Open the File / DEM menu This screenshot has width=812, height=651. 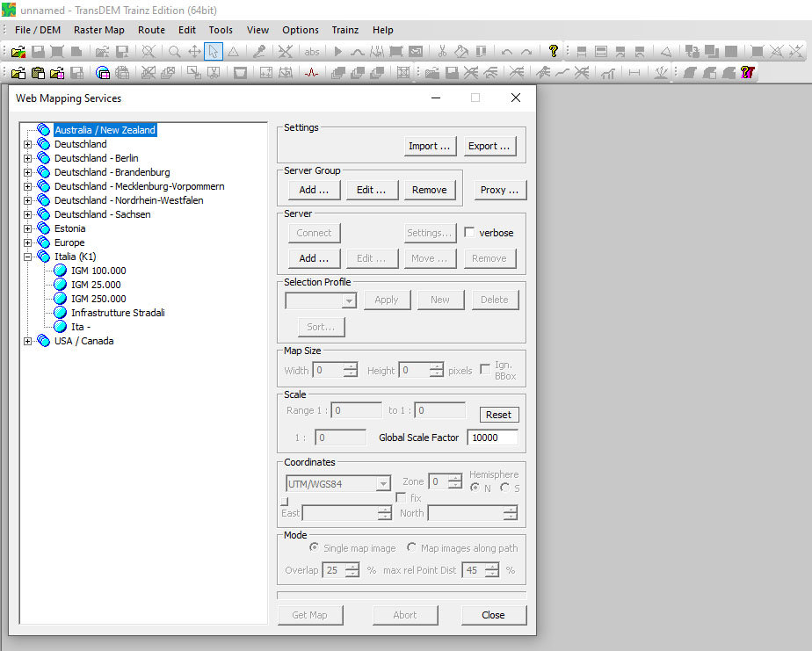(x=38, y=30)
